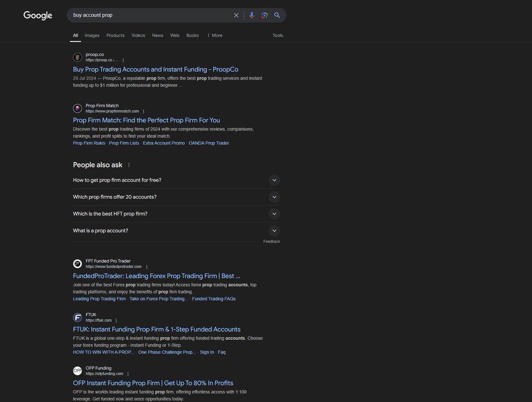This screenshot has height=402, width=532.
Task: Open three-dot menu beside propfirmmatch.com
Action: pyautogui.click(x=143, y=111)
